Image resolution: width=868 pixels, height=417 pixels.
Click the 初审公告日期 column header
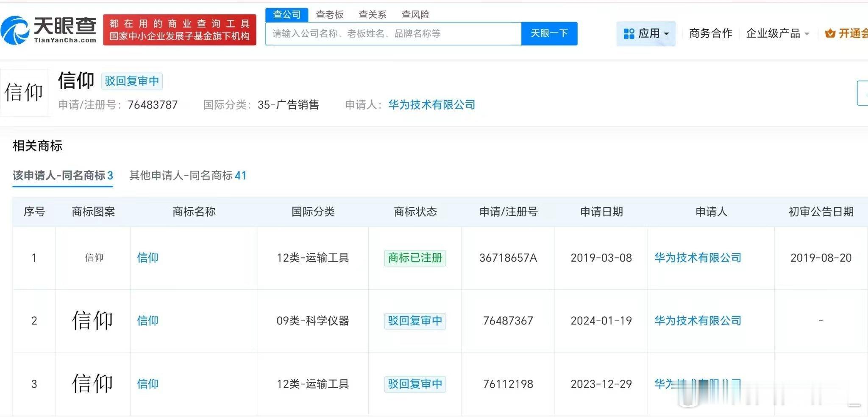click(x=821, y=212)
